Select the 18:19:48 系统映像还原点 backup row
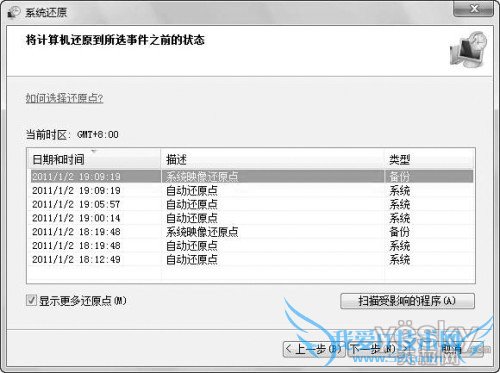The image size is (500, 373). (x=252, y=232)
